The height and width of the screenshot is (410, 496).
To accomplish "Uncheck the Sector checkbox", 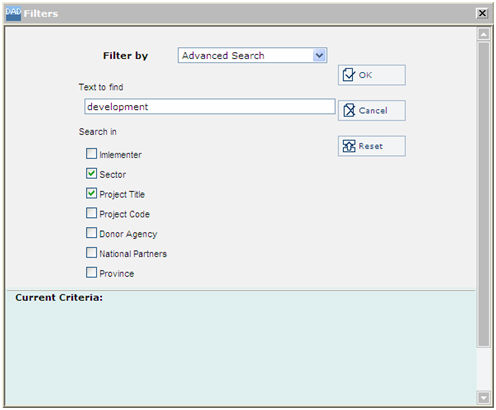I will point(91,173).
